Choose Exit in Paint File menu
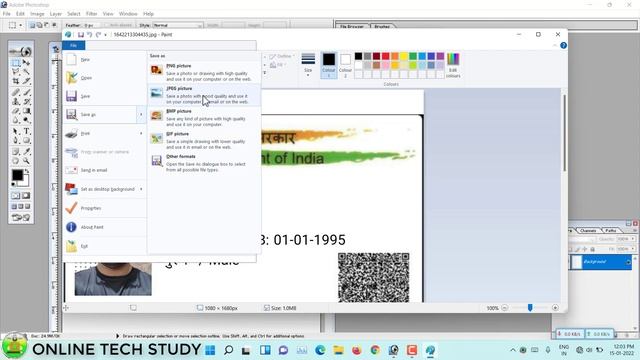 point(105,246)
